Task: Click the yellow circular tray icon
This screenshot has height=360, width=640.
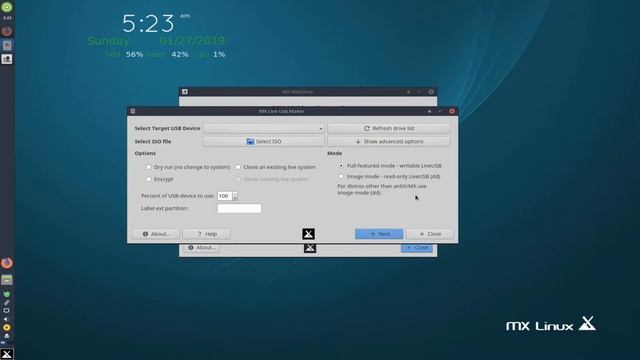Action: (x=7, y=327)
